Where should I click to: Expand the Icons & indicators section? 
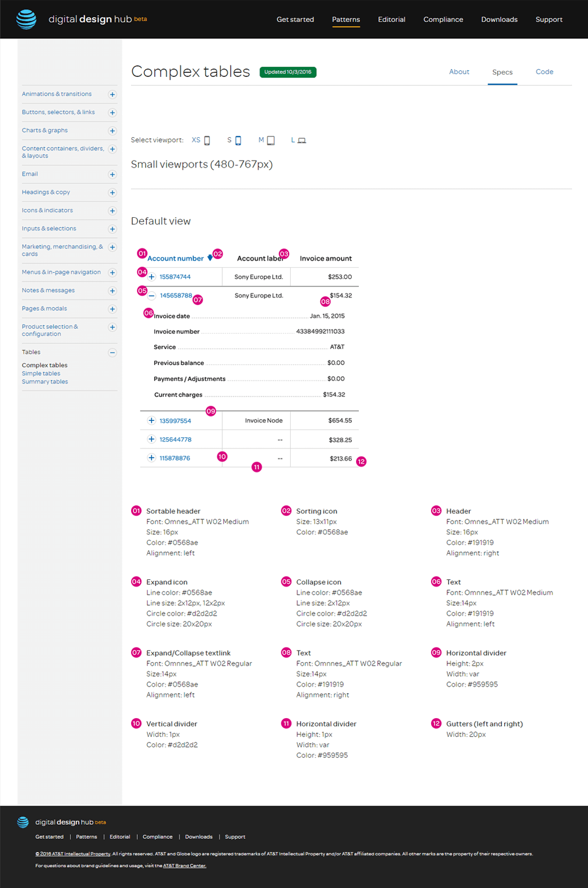pyautogui.click(x=112, y=211)
